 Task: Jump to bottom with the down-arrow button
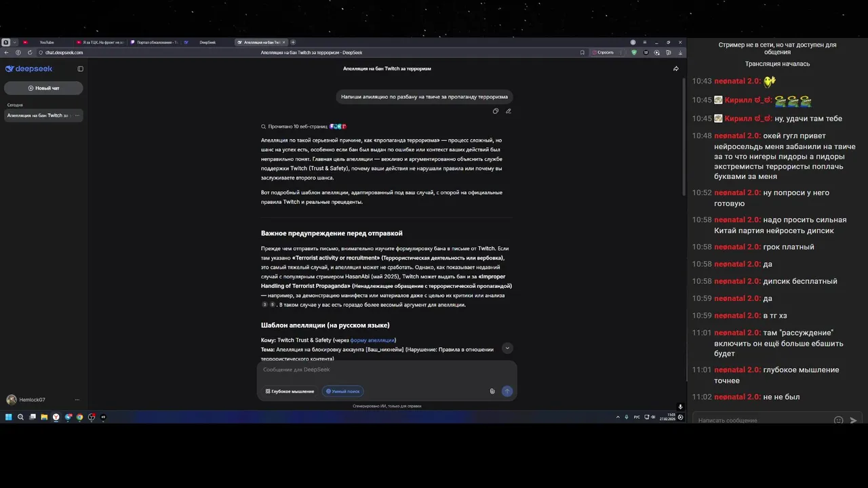click(x=507, y=348)
